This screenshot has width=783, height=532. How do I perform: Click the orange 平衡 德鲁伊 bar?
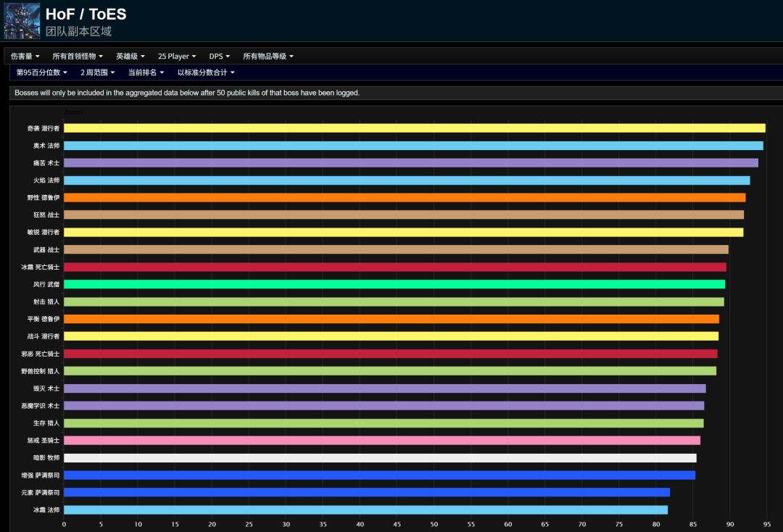coord(391,319)
